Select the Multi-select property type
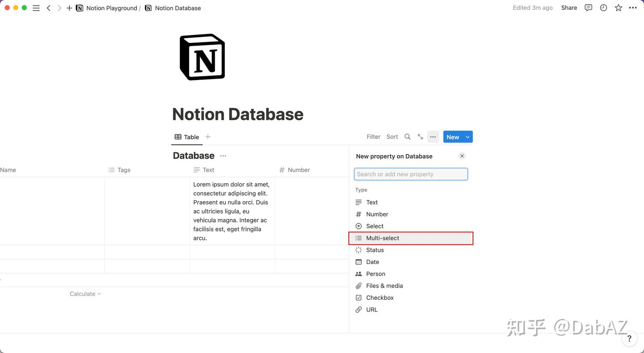Screen dimensions: 644x353 (382, 238)
